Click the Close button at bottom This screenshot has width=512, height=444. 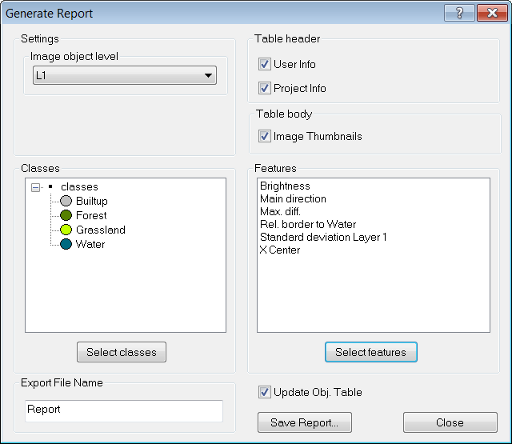[450, 423]
